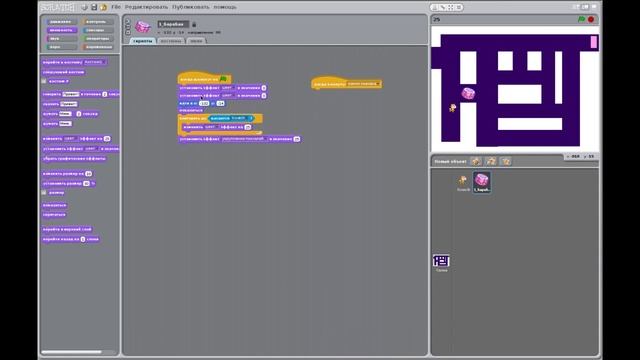Image resolution: width=640 pixels, height=360 pixels.
Task: Open the message dropdown in the when-I-receive hat block
Action: coord(364,84)
